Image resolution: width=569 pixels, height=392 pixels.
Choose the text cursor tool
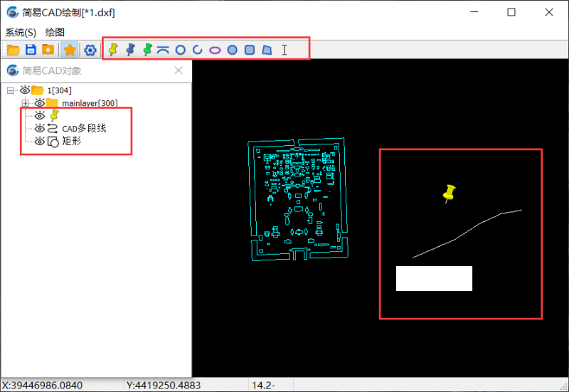pyautogui.click(x=284, y=50)
